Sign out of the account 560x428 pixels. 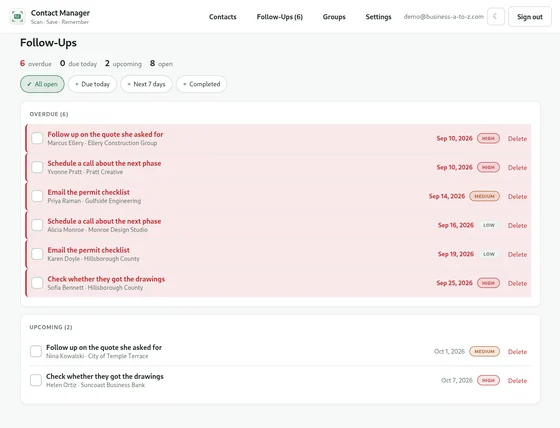point(530,16)
